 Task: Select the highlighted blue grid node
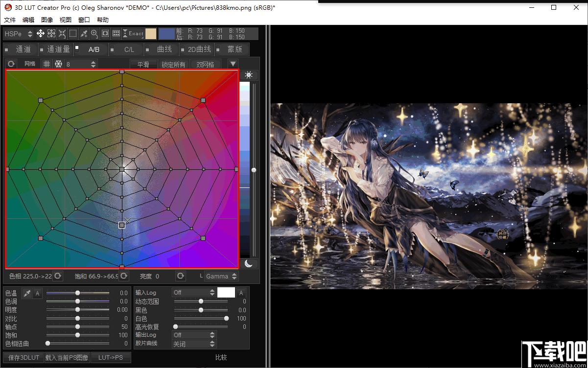[x=121, y=225]
